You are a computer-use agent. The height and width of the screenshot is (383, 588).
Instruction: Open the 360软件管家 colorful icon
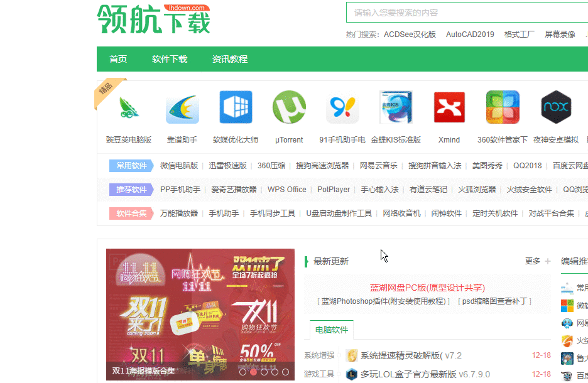[503, 107]
